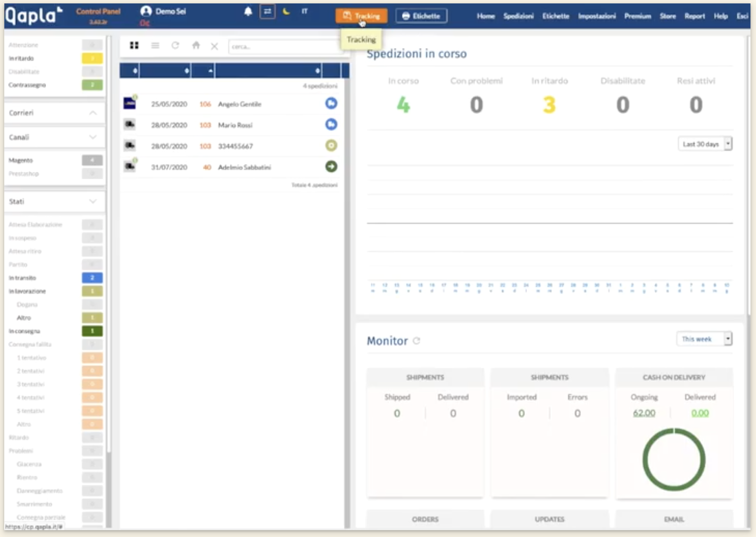Switch shipments list to grid view
756x537 pixels.
tap(134, 46)
